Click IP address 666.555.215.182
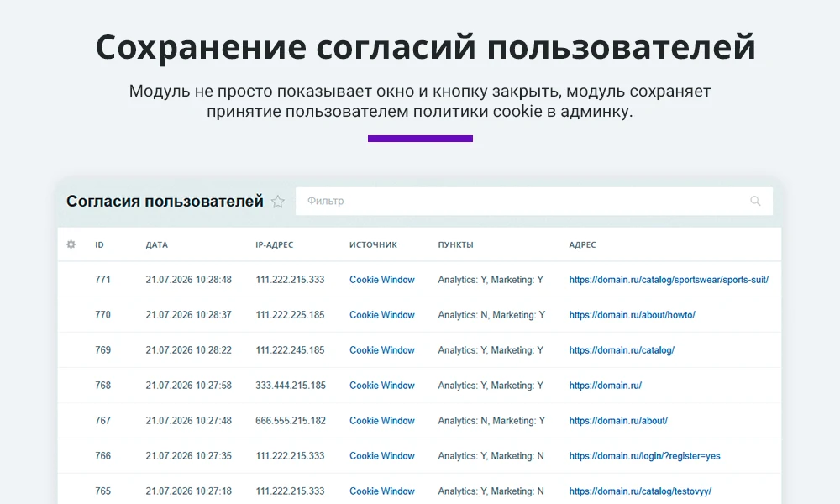 pos(291,421)
